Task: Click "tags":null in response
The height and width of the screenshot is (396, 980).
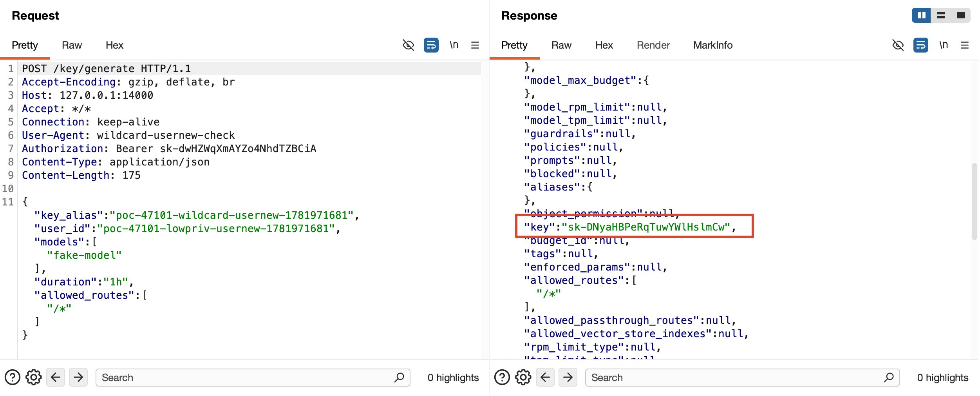Action: [x=561, y=254]
